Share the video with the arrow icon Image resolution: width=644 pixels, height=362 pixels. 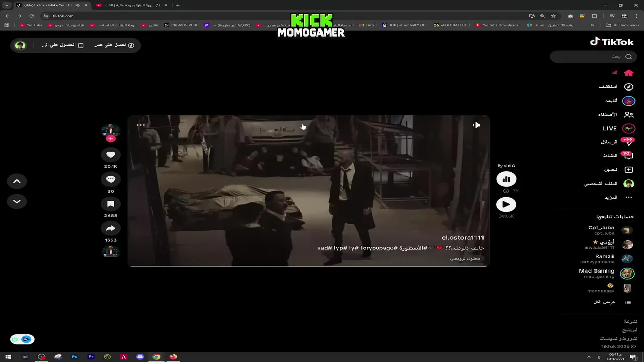(x=111, y=228)
